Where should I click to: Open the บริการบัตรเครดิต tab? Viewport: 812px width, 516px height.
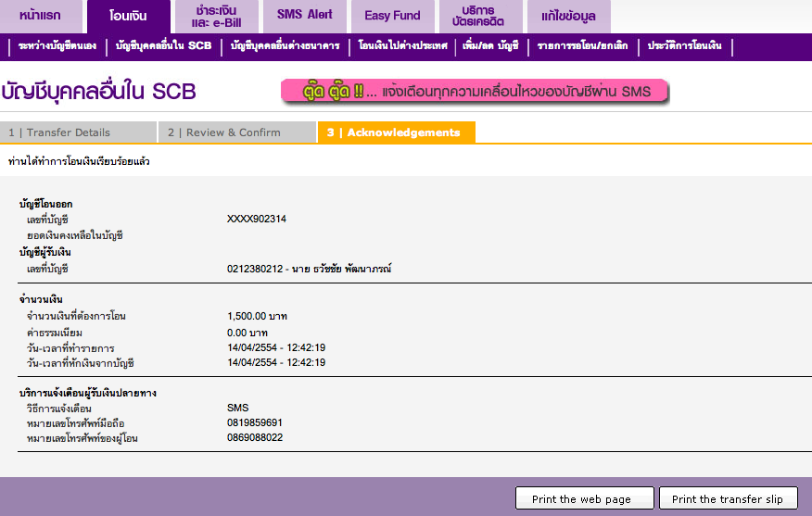coord(480,16)
